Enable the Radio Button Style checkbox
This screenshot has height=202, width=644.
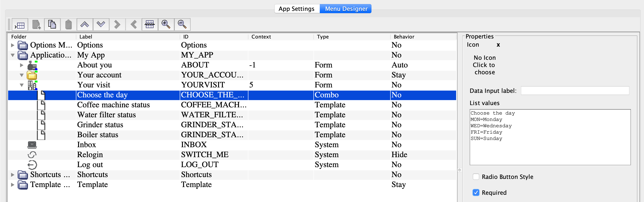[x=476, y=177]
